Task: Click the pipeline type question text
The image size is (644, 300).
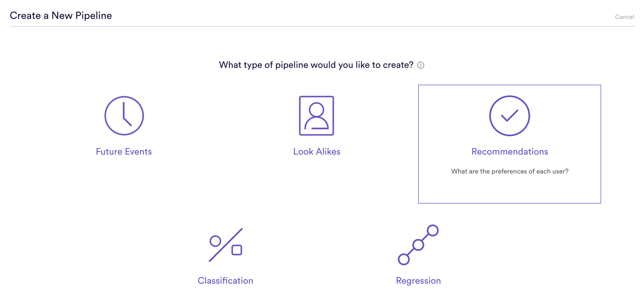Action: point(316,65)
